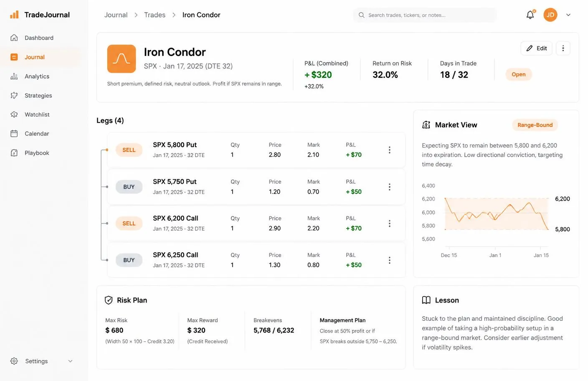Navigate to Trades breadcrumb
The width and height of the screenshot is (588, 381).
155,15
